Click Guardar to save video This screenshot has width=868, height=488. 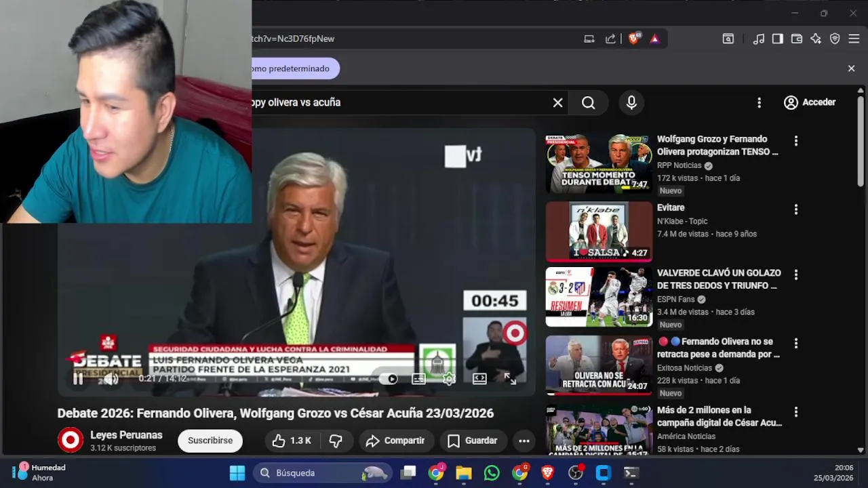(473, 441)
